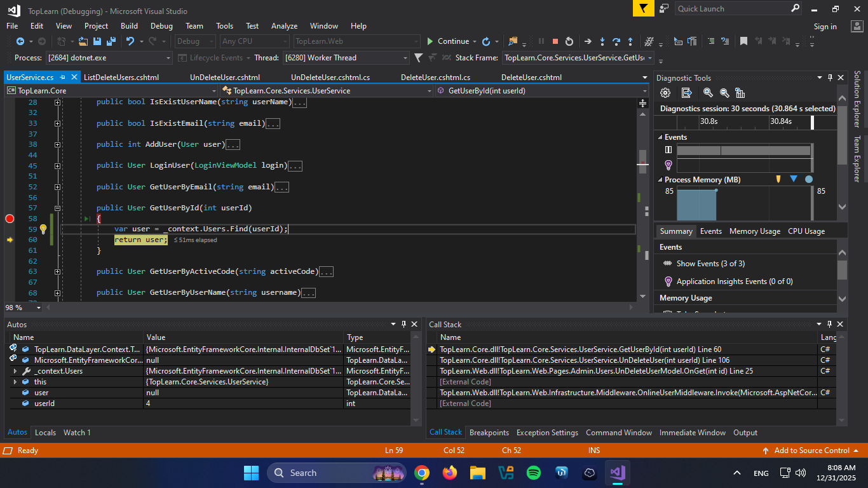The width and height of the screenshot is (868, 488).
Task: Switch to the Memory Usage tab
Action: pyautogui.click(x=754, y=231)
